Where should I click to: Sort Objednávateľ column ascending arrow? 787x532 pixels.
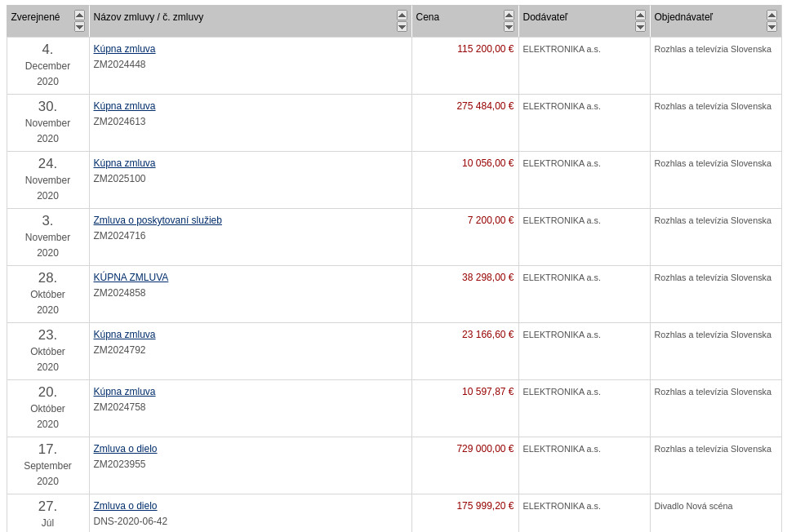coord(771,15)
